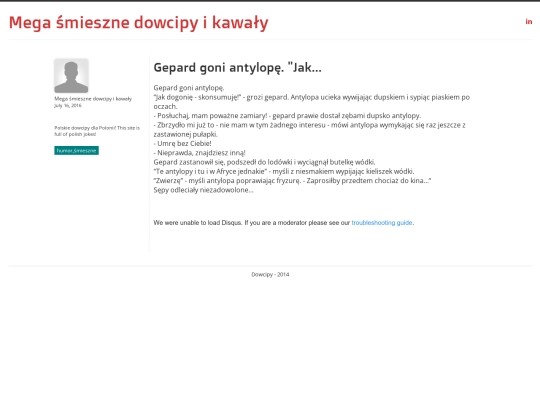Open author name link under the avatar
540x405 pixels.
(93, 99)
